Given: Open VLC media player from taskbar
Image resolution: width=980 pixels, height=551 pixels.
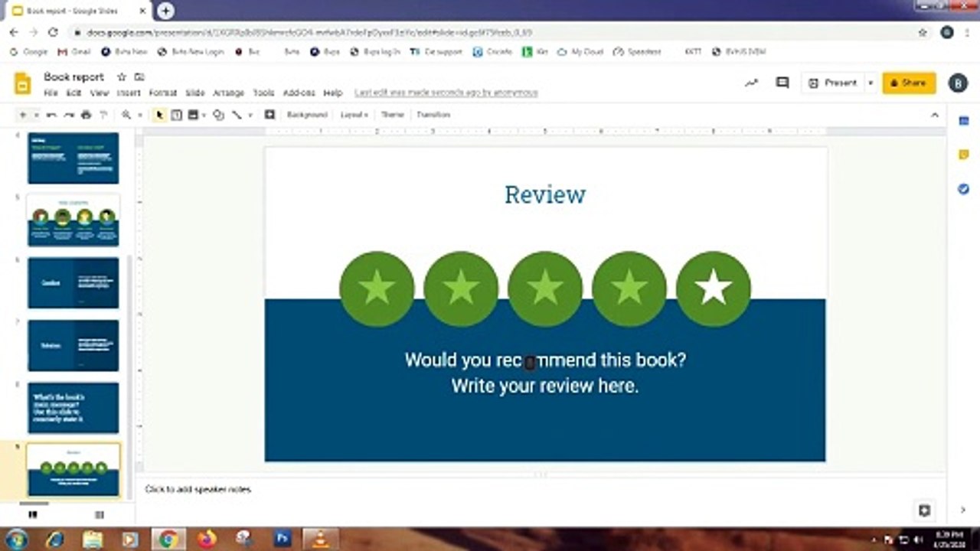Looking at the screenshot, I should coord(320,539).
